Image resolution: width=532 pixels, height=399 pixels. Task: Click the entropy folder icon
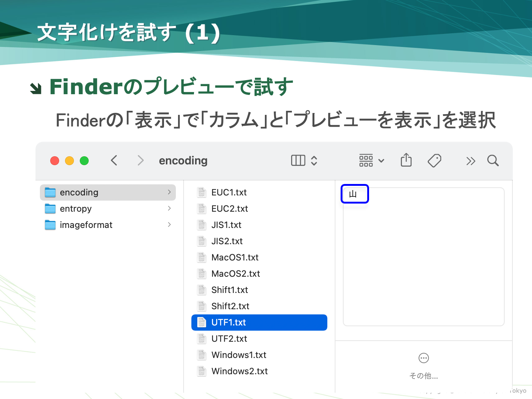click(x=50, y=209)
